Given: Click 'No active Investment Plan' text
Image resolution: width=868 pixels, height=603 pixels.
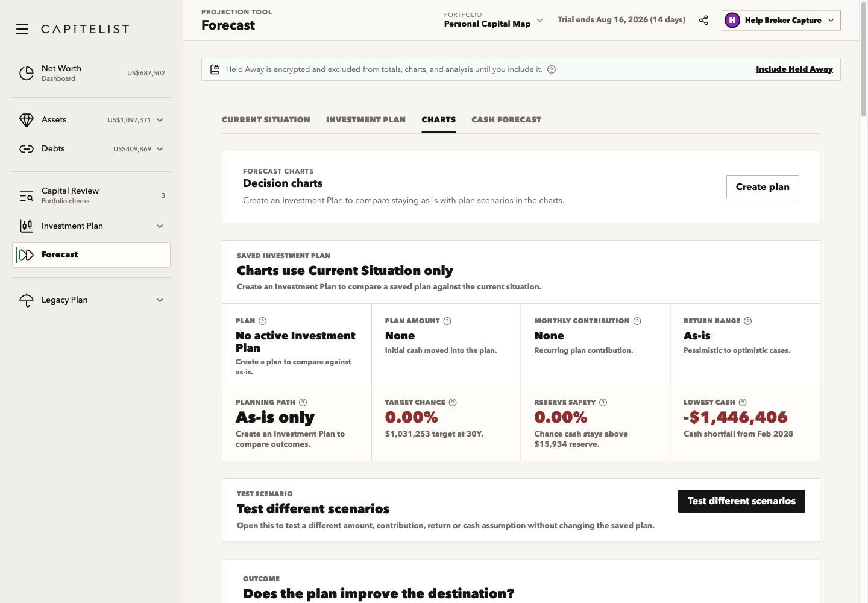Looking at the screenshot, I should (x=295, y=342).
